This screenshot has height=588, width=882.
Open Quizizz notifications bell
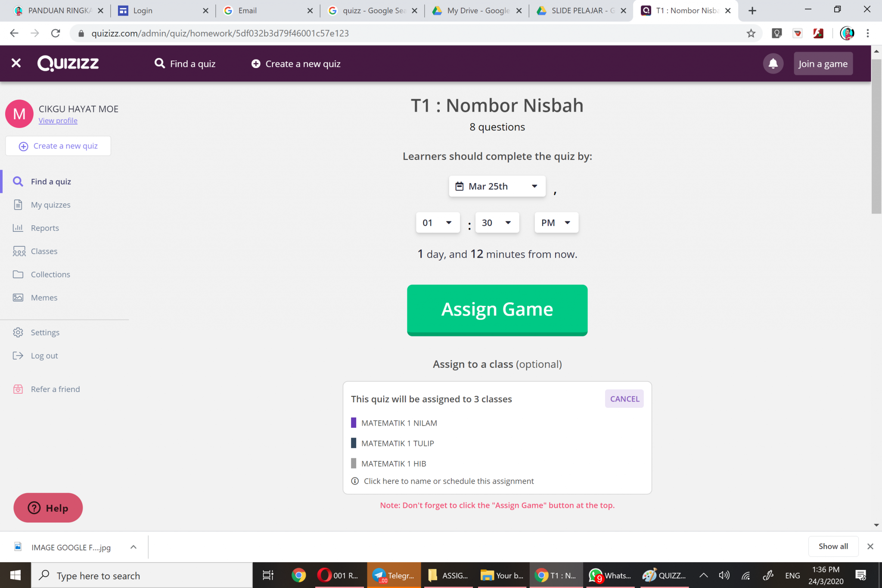pos(773,63)
